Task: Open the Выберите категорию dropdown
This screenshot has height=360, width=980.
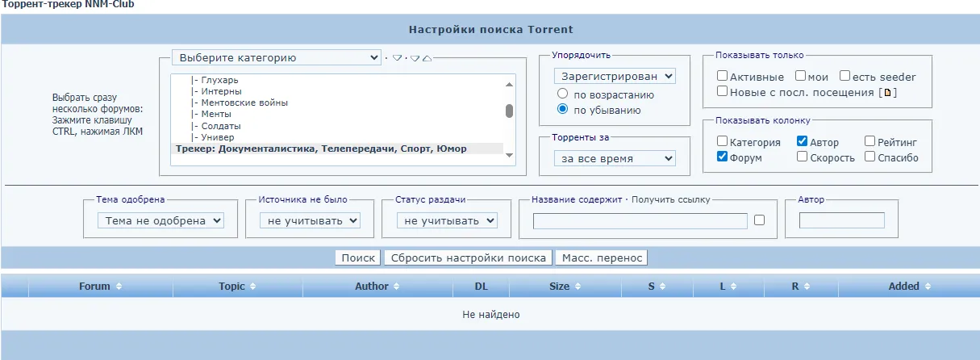Action: [276, 58]
